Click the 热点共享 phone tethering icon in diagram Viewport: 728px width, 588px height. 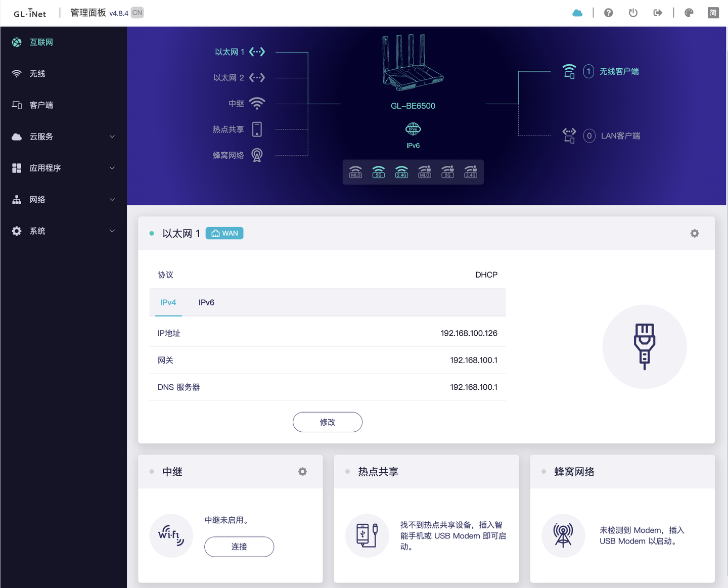tap(257, 129)
